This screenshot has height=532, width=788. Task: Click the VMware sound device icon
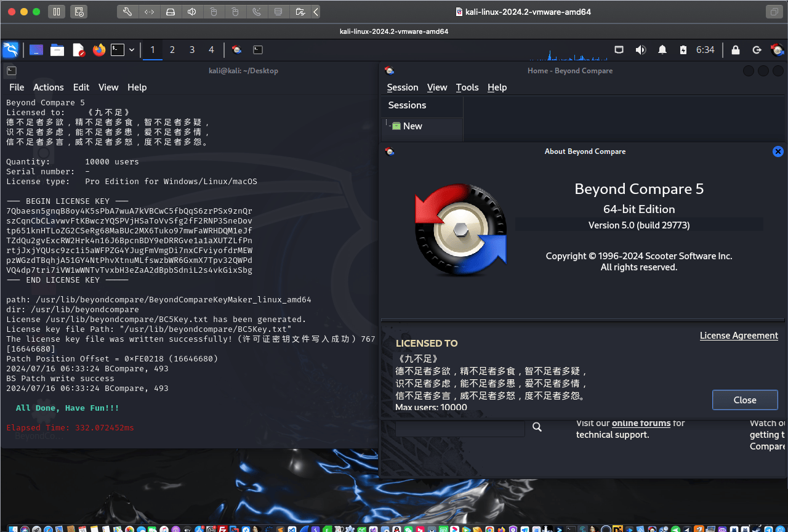pos(193,12)
